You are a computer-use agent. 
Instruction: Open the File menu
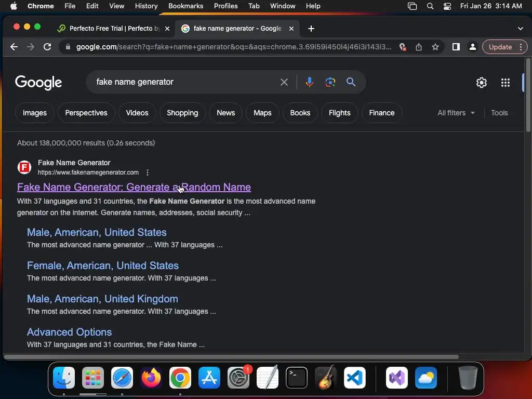click(70, 6)
